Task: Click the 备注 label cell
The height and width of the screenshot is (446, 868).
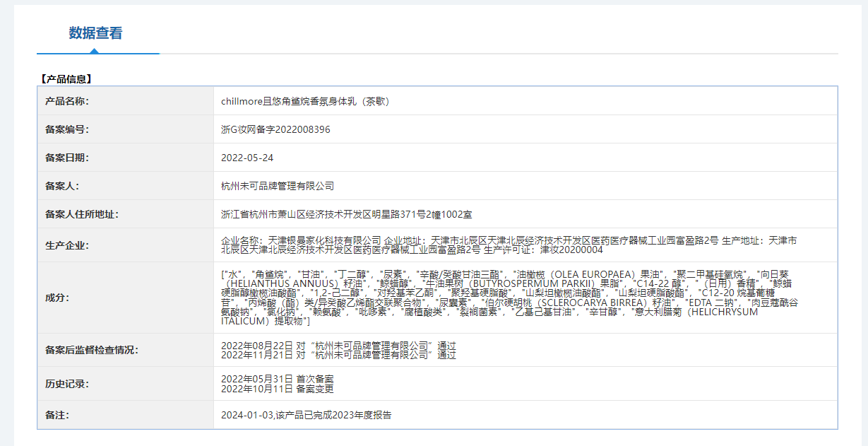Action: 126,415
